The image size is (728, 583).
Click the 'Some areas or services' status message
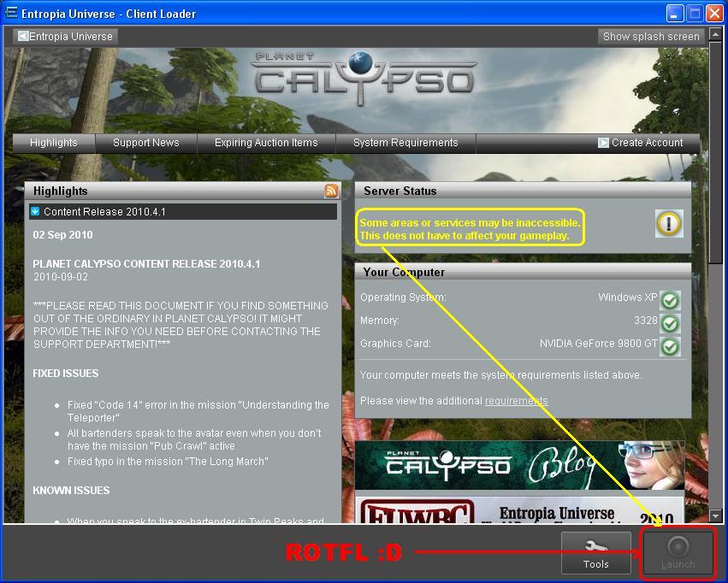pyautogui.click(x=470, y=229)
